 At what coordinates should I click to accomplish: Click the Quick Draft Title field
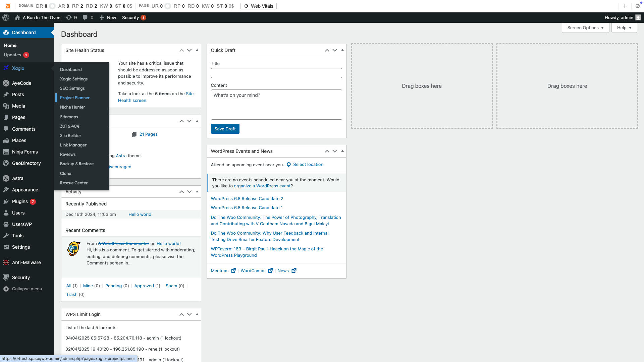(276, 73)
